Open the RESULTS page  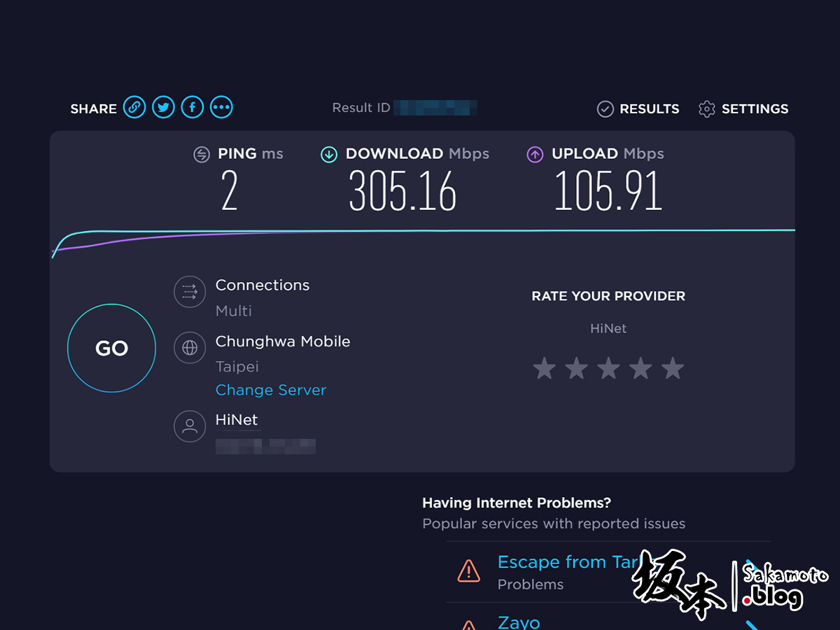tap(650, 109)
